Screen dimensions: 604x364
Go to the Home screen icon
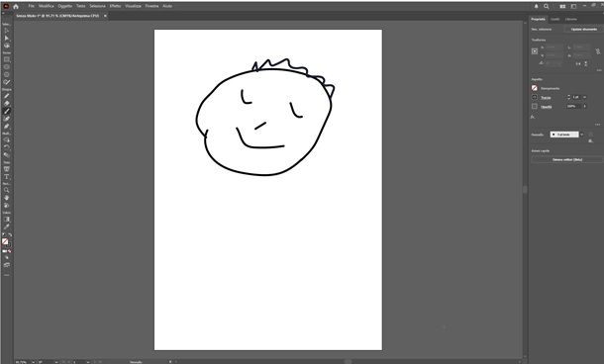tap(16, 6)
